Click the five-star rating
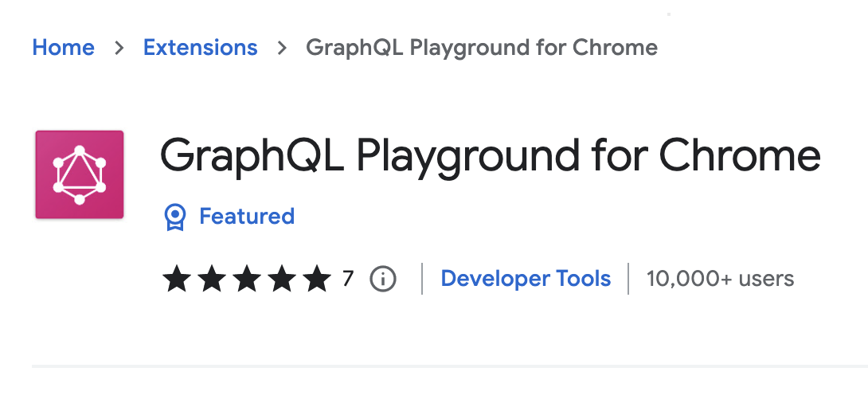 (247, 279)
